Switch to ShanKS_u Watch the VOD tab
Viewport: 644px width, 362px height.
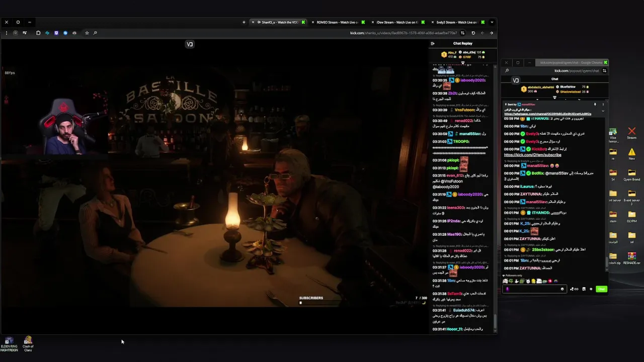pos(279,22)
